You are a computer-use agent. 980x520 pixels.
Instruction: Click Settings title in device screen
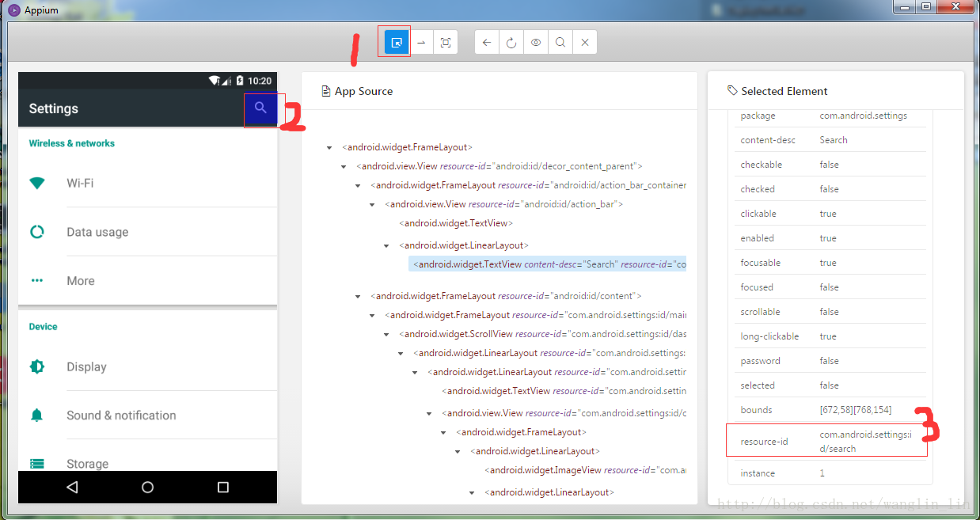point(54,108)
